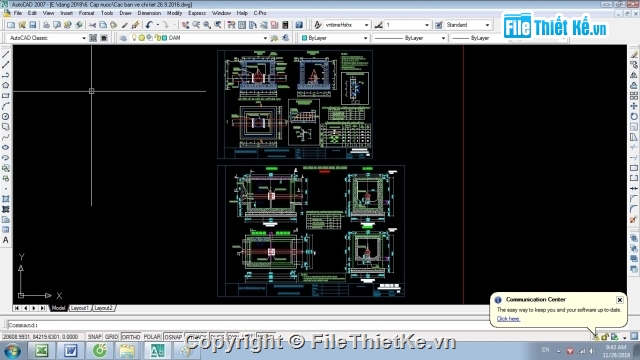The width and height of the screenshot is (640, 360).
Task: Select the Circle drawing tool
Action: (6, 116)
